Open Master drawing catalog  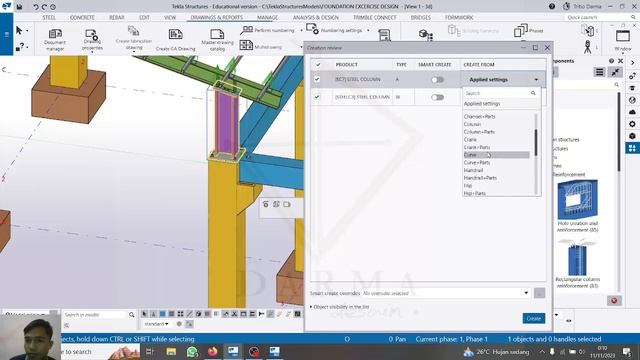click(217, 40)
